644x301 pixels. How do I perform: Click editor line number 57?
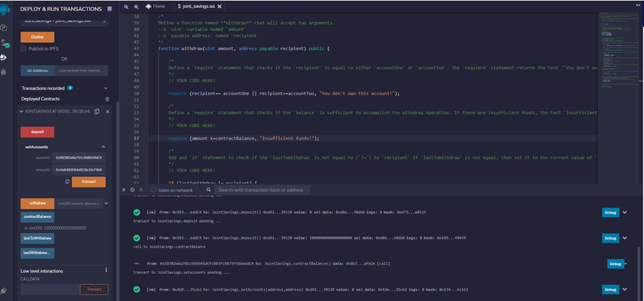coord(136,138)
